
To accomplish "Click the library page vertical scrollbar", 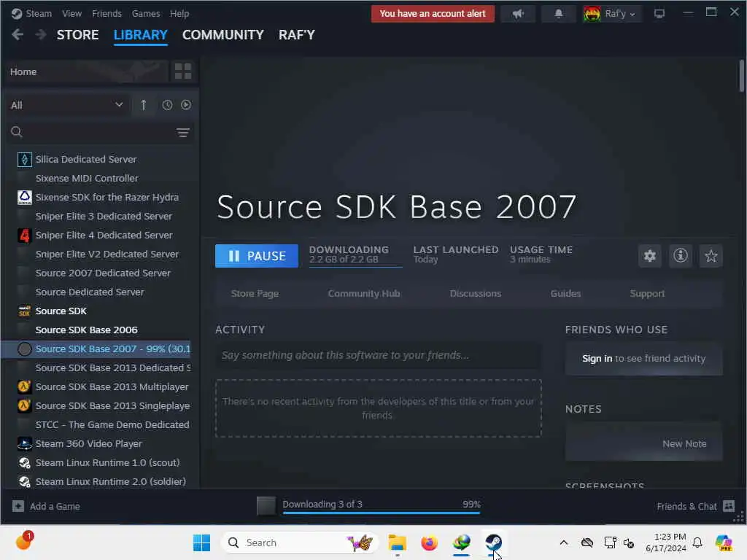I will (741, 76).
